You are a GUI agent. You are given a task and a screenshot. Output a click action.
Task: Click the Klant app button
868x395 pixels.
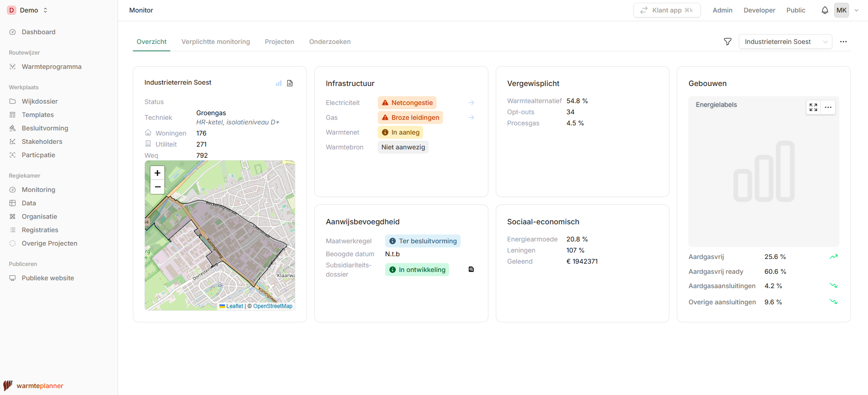pyautogui.click(x=667, y=10)
